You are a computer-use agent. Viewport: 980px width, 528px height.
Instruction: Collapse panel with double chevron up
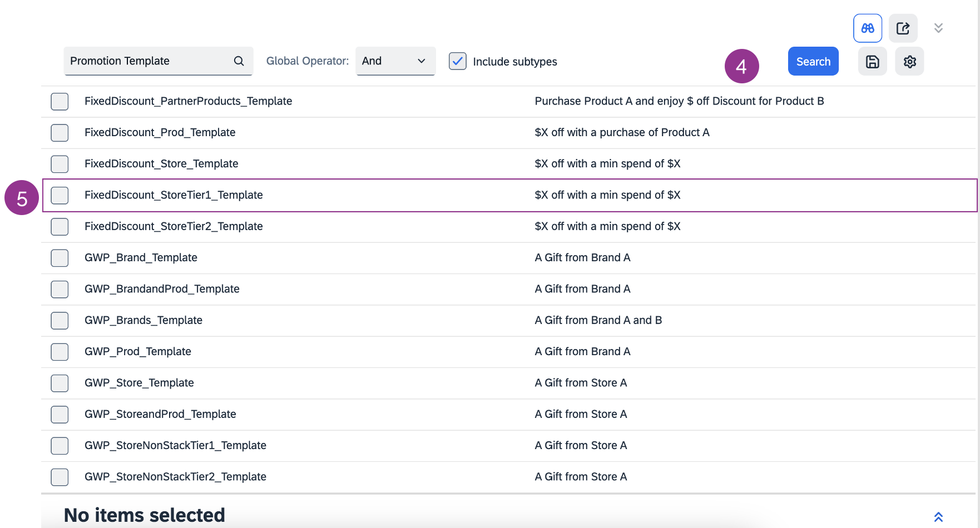pyautogui.click(x=938, y=517)
